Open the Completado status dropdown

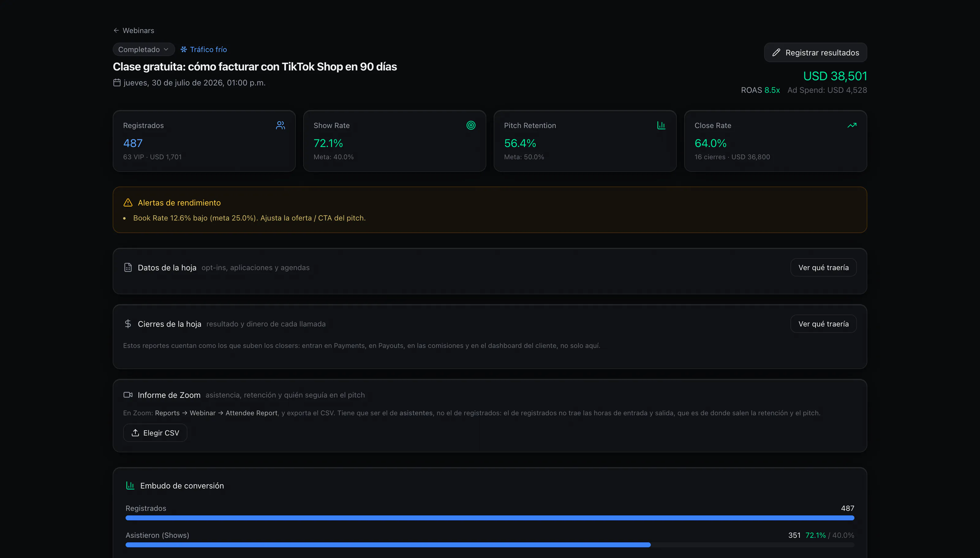coord(144,49)
